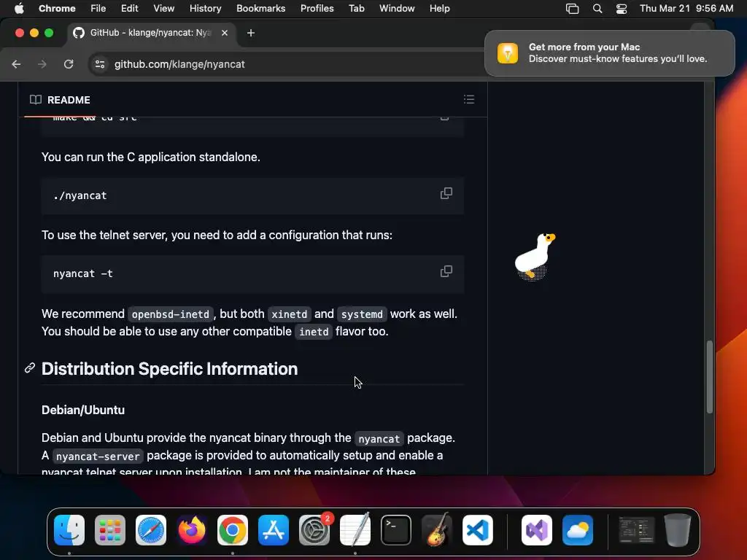Viewport: 747px width, 560px height.
Task: Open the Help menu
Action: click(439, 8)
